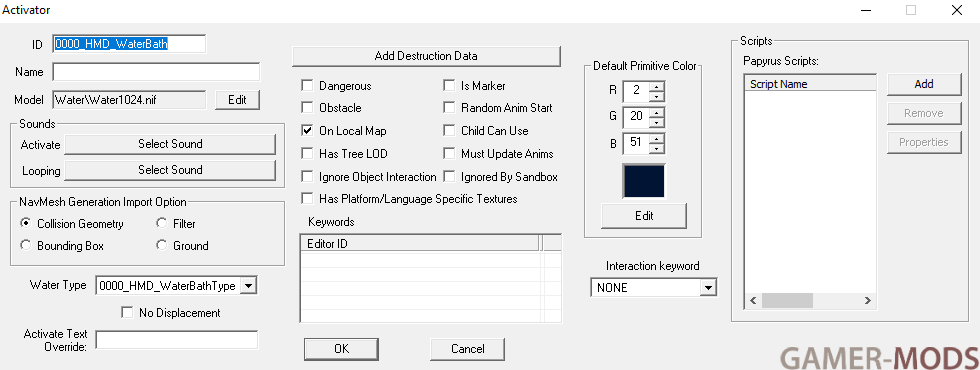Uncheck On Local Map option
980x370 pixels.
point(307,131)
